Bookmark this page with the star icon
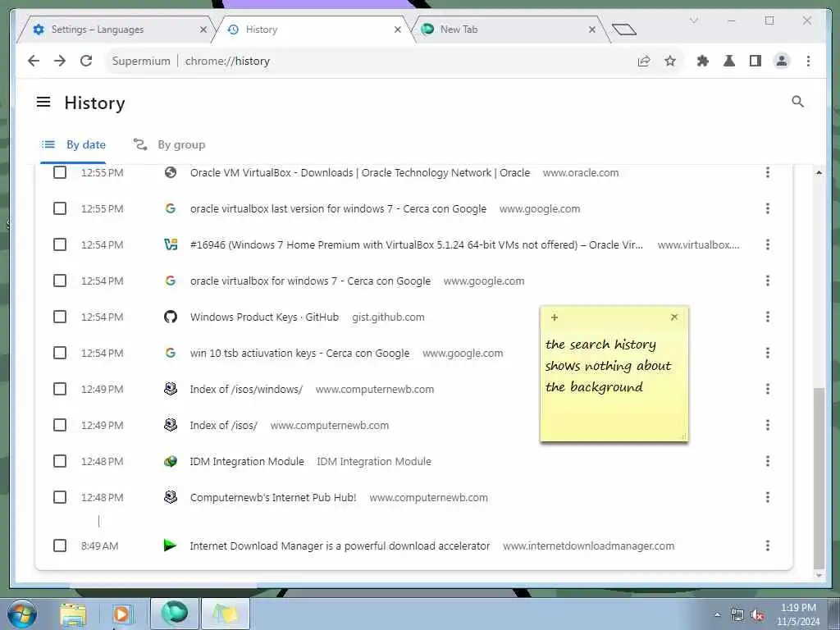 pyautogui.click(x=670, y=61)
